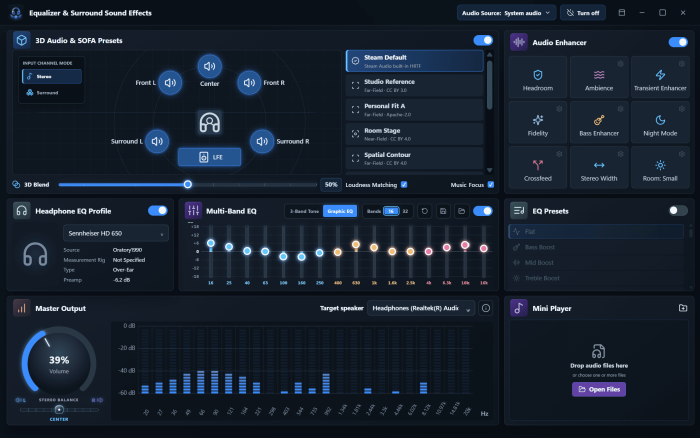The height and width of the screenshot is (438, 700).
Task: Select the Room: Small tile
Action: pyautogui.click(x=660, y=167)
